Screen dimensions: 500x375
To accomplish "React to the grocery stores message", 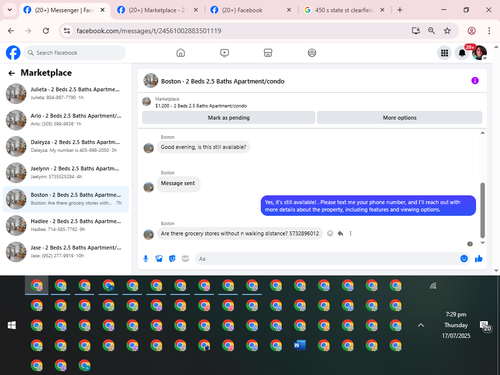I will [x=330, y=233].
